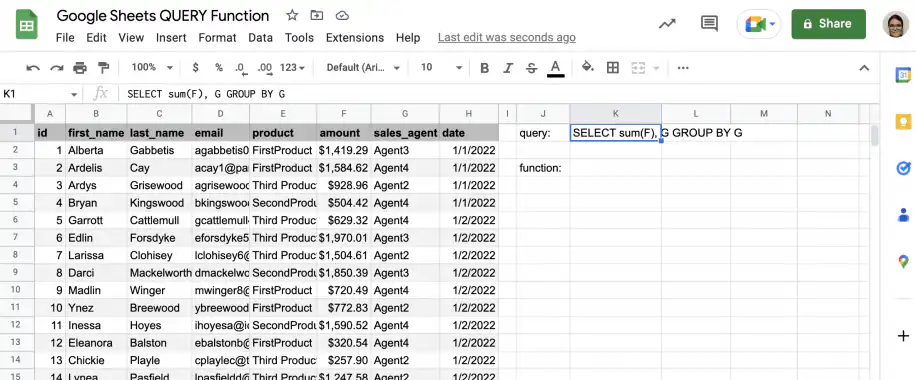Select column K header
Image resolution: width=916 pixels, height=380 pixels.
tap(616, 113)
